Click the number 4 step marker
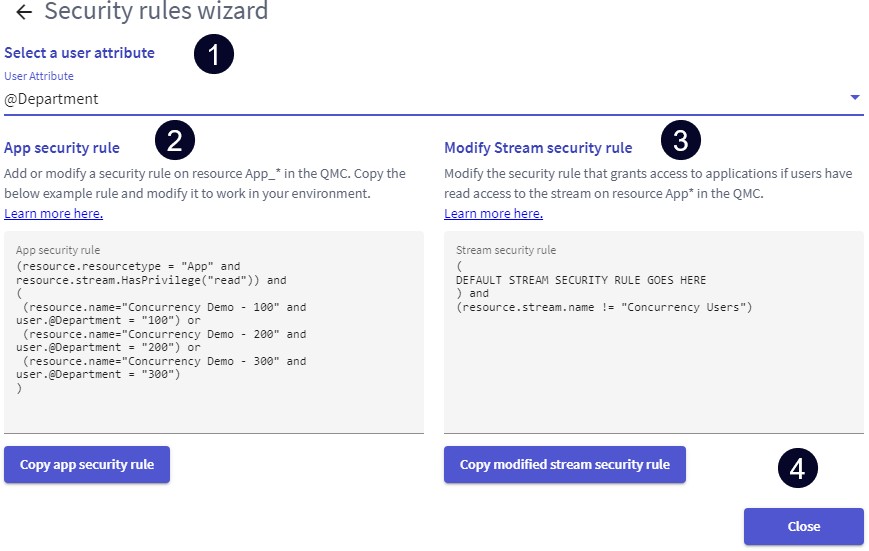This screenshot has width=869, height=551. [x=798, y=468]
